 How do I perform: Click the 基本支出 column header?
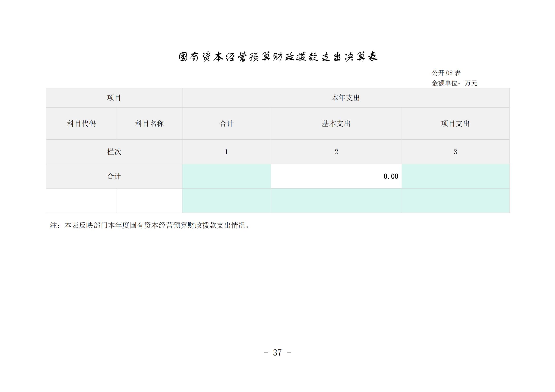(x=336, y=123)
